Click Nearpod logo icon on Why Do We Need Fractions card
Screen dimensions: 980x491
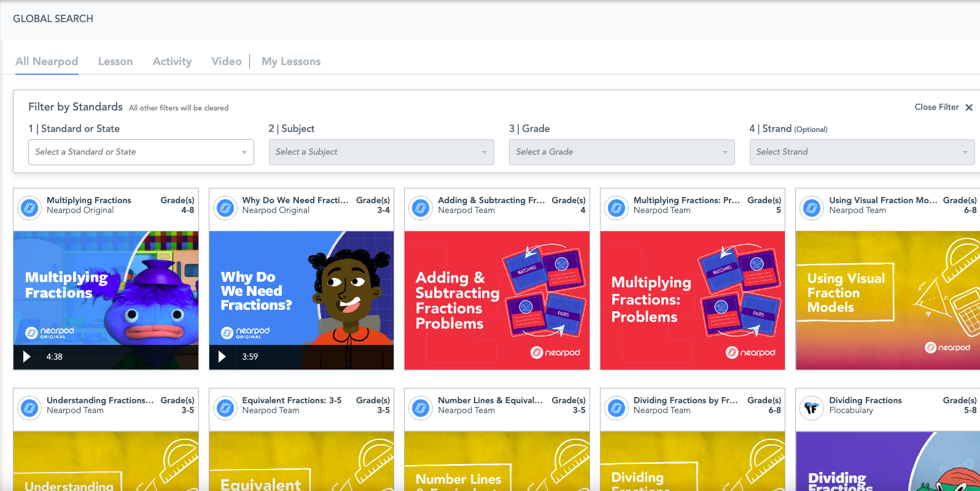tap(225, 209)
